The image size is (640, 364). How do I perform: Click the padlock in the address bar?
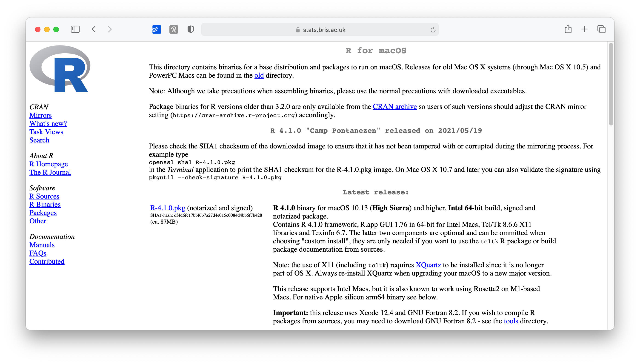pos(297,30)
